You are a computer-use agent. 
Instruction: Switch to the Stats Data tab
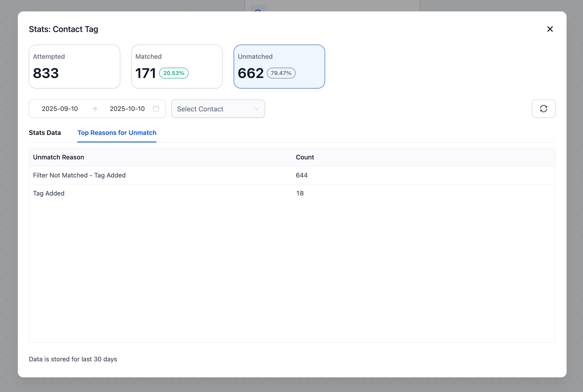(45, 133)
